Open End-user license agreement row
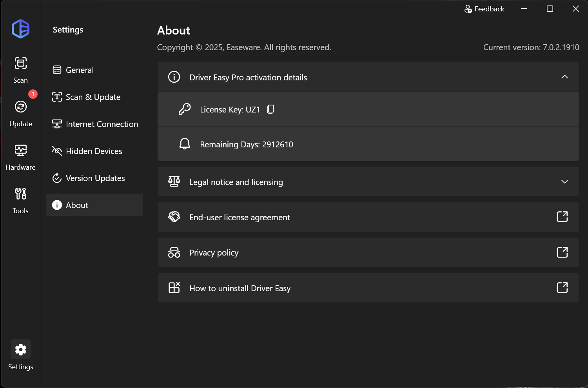The height and width of the screenshot is (388, 588). (368, 217)
